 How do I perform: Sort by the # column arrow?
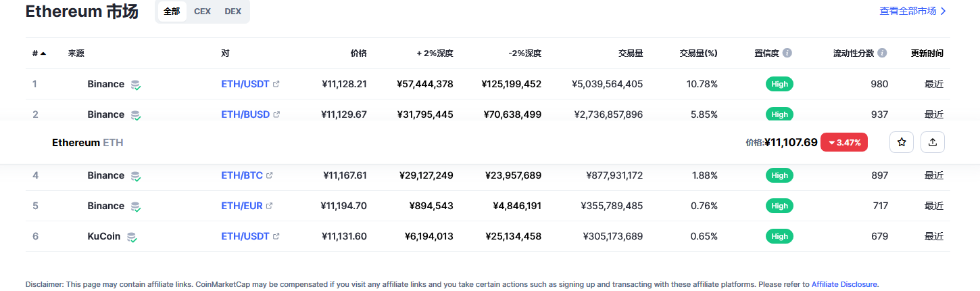43,53
